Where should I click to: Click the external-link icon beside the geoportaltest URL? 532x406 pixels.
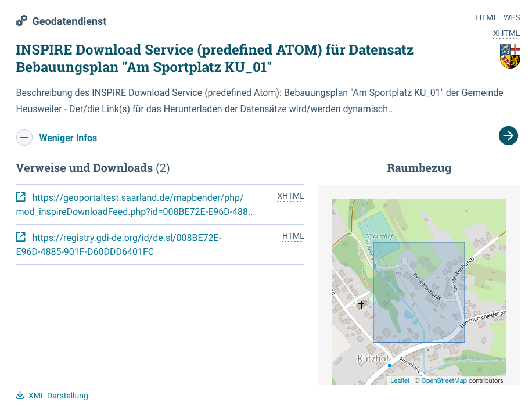[x=21, y=197]
